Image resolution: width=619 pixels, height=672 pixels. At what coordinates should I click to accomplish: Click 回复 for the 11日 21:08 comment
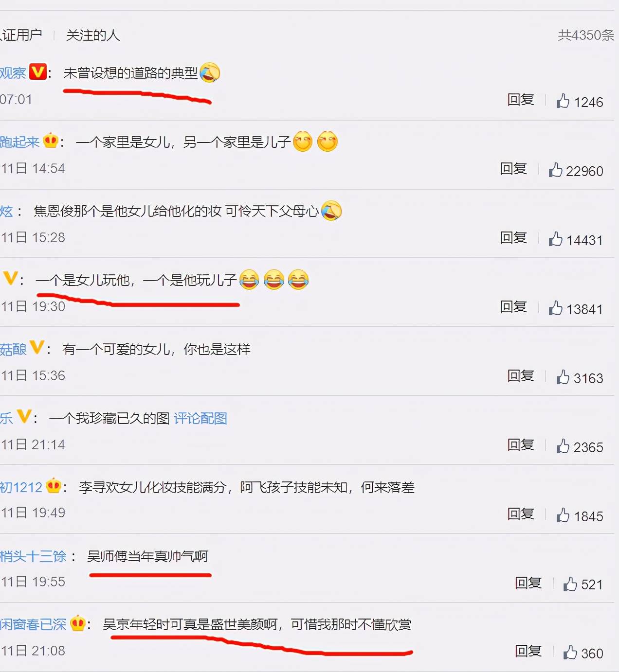(x=528, y=651)
